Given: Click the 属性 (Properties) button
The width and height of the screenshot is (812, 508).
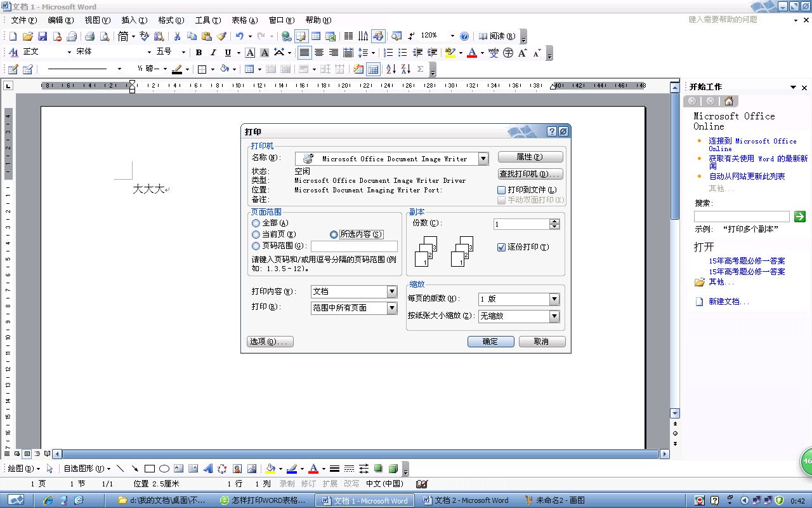Looking at the screenshot, I should (x=530, y=157).
